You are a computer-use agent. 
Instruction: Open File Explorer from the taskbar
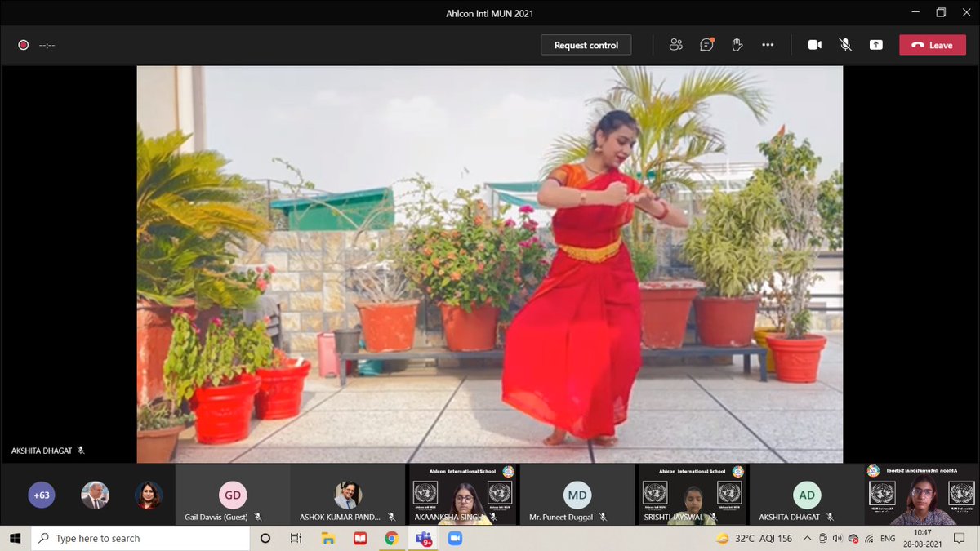pos(328,538)
